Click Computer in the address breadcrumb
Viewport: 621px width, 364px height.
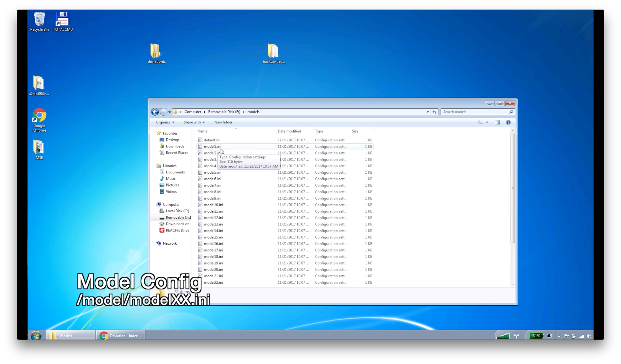coord(193,112)
